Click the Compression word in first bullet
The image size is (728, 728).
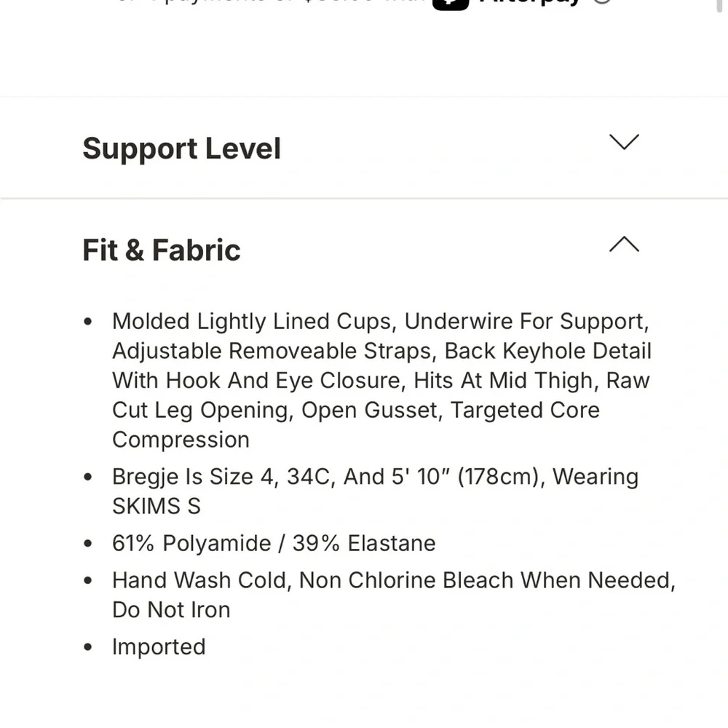tap(181, 440)
